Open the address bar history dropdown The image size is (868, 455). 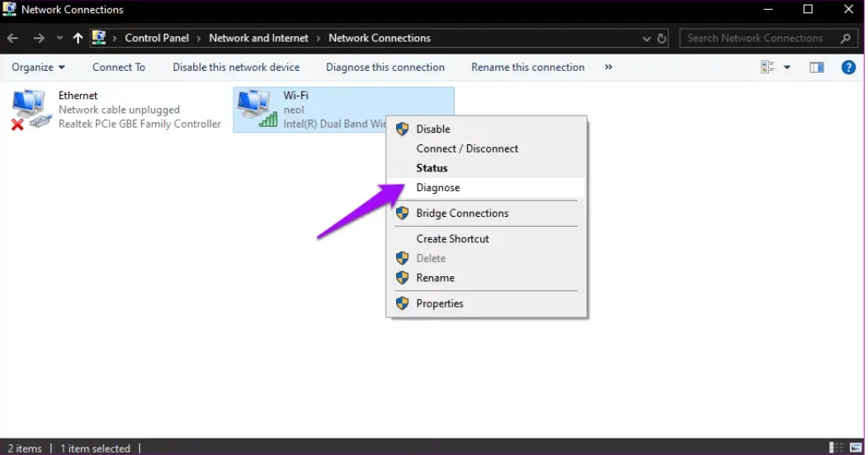click(x=646, y=38)
